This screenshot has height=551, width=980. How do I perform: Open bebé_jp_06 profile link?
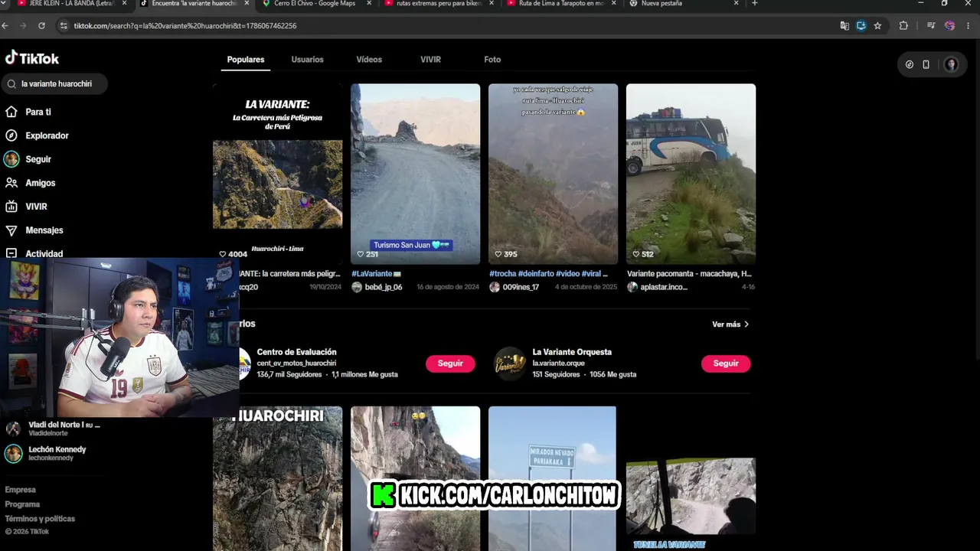[x=384, y=287]
